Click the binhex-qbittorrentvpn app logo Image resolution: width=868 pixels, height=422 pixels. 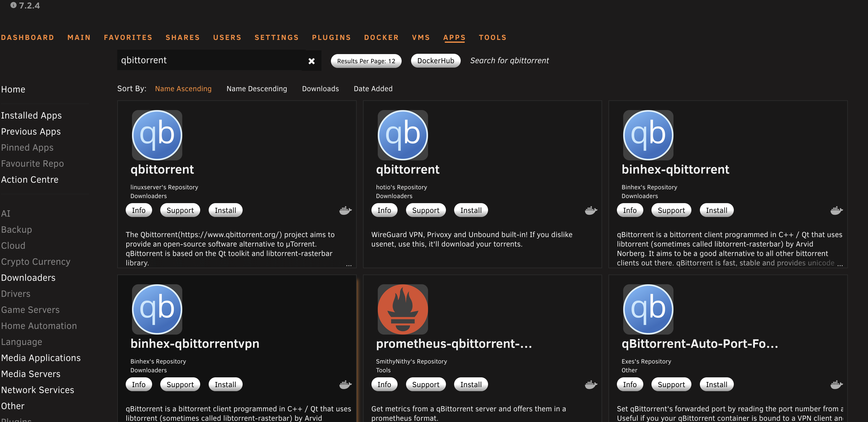tap(157, 309)
